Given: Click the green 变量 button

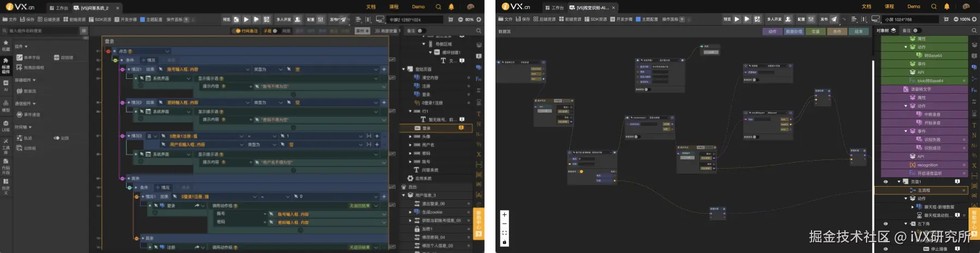Looking at the screenshot, I should (815, 32).
